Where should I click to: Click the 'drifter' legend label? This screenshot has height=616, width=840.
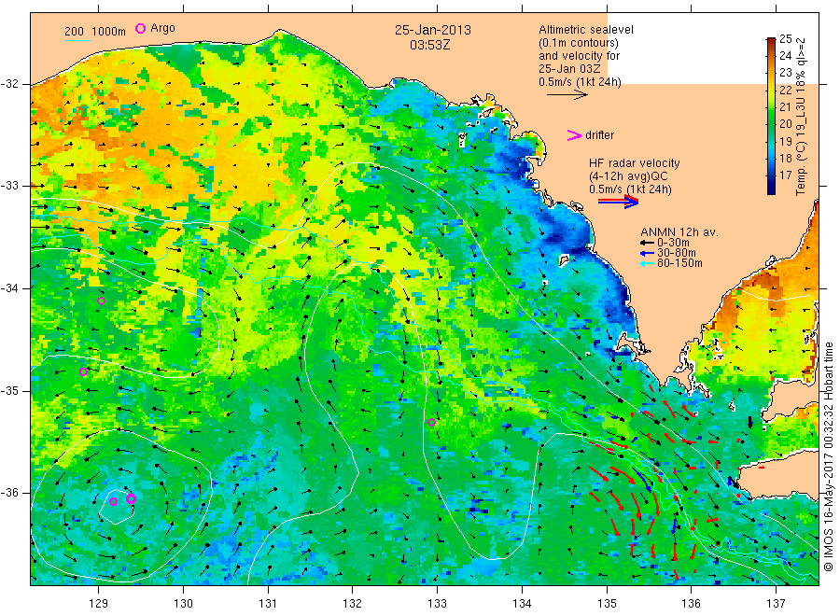[x=599, y=135]
